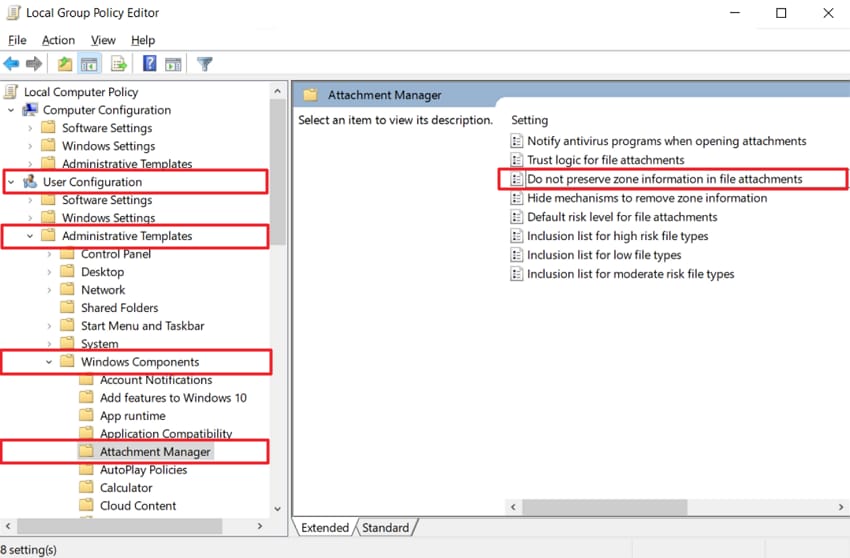Image resolution: width=850 pixels, height=558 pixels.
Task: Click the Cloud Content folder icon
Action: (x=86, y=505)
